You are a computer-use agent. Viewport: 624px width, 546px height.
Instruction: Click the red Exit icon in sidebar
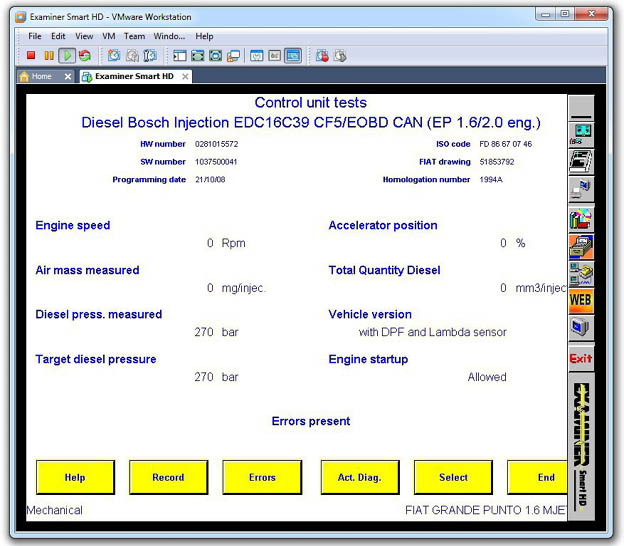pyautogui.click(x=581, y=358)
